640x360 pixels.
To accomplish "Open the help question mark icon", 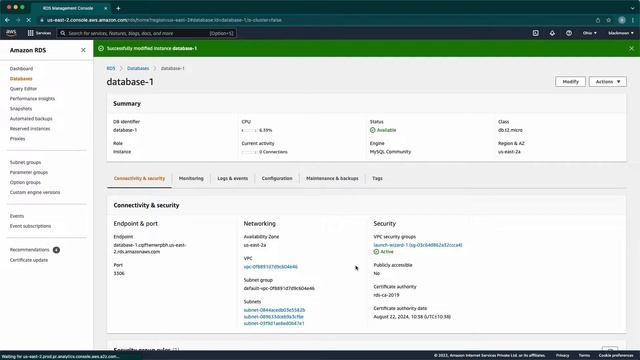I will (x=569, y=33).
